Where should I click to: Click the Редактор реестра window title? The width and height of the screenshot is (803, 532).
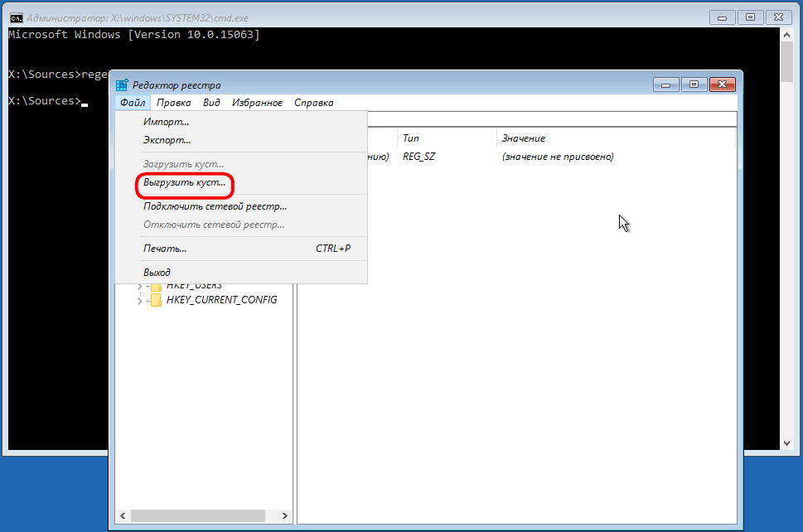(x=177, y=85)
